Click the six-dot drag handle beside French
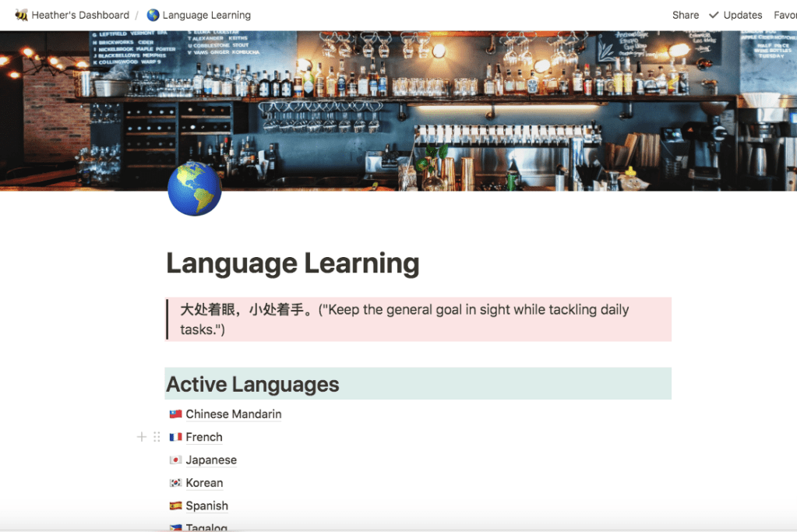This screenshot has height=532, width=797. point(157,437)
